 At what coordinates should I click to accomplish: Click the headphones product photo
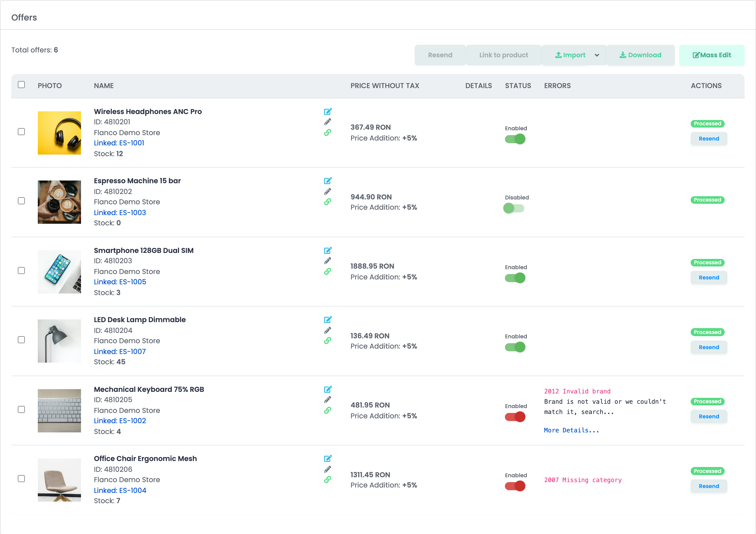pyautogui.click(x=59, y=133)
